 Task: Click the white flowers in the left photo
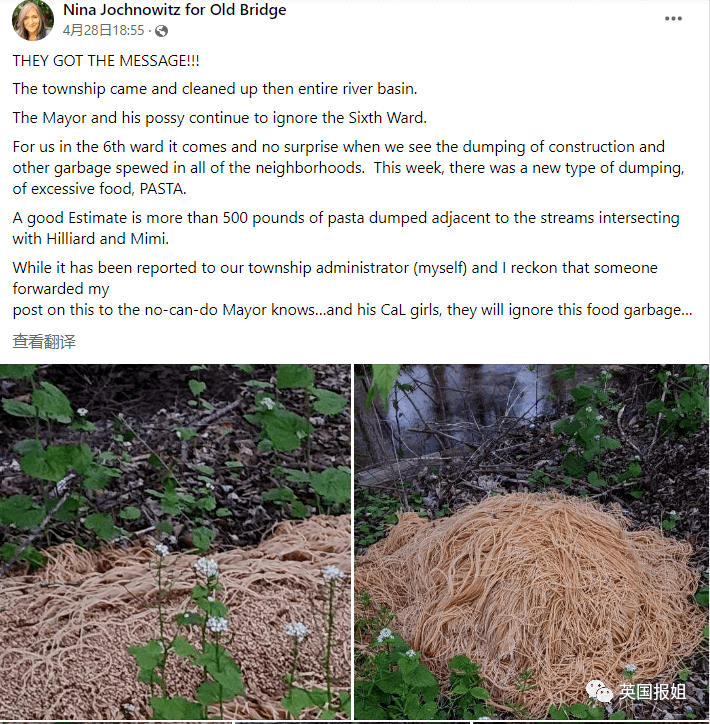click(206, 567)
